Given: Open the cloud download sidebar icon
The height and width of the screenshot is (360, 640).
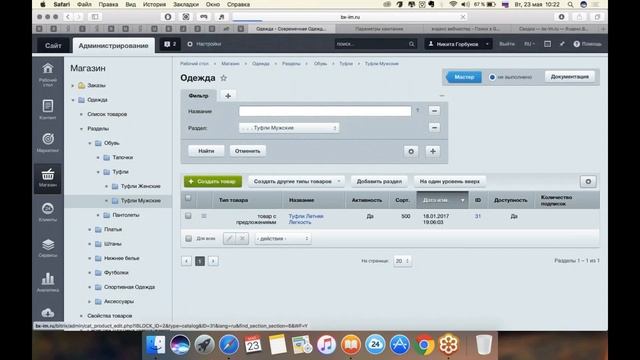Looking at the screenshot, I should coord(48,313).
